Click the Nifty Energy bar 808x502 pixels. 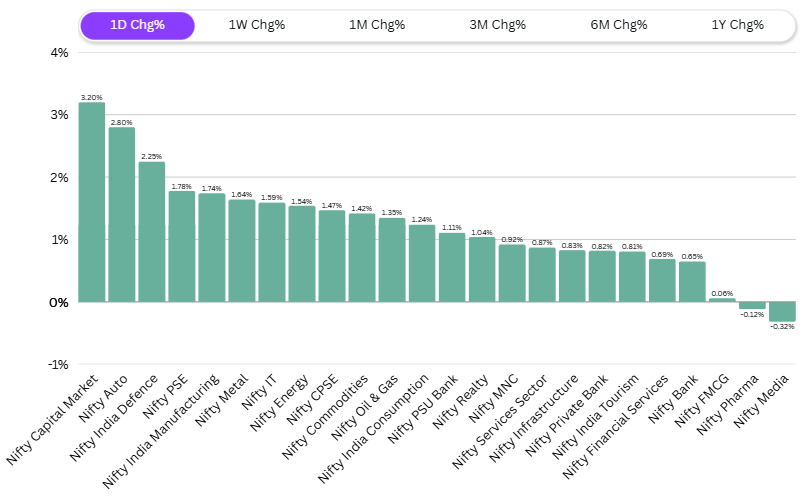(x=302, y=254)
